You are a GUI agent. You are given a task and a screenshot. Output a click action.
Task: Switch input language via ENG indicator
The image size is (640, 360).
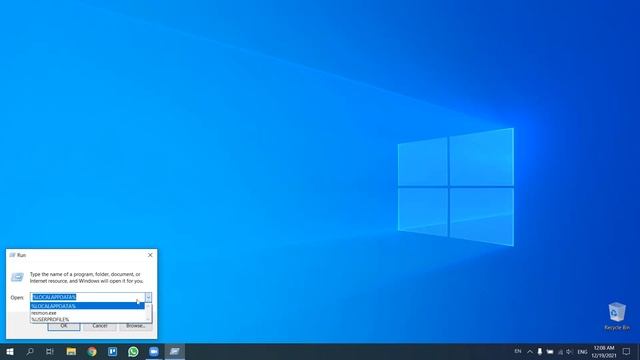pos(582,351)
